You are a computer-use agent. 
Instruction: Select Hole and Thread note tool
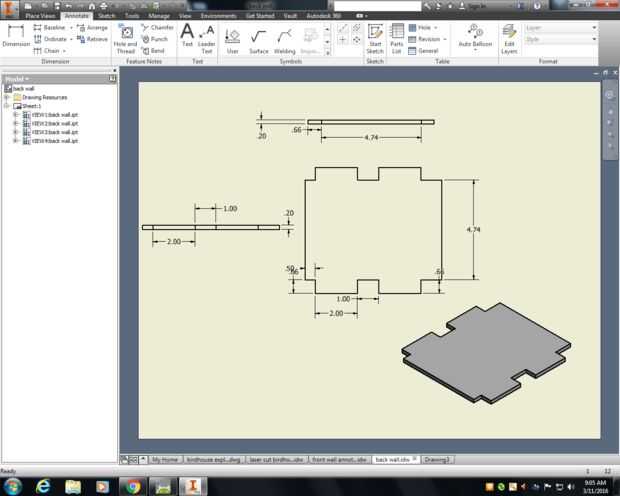click(126, 39)
